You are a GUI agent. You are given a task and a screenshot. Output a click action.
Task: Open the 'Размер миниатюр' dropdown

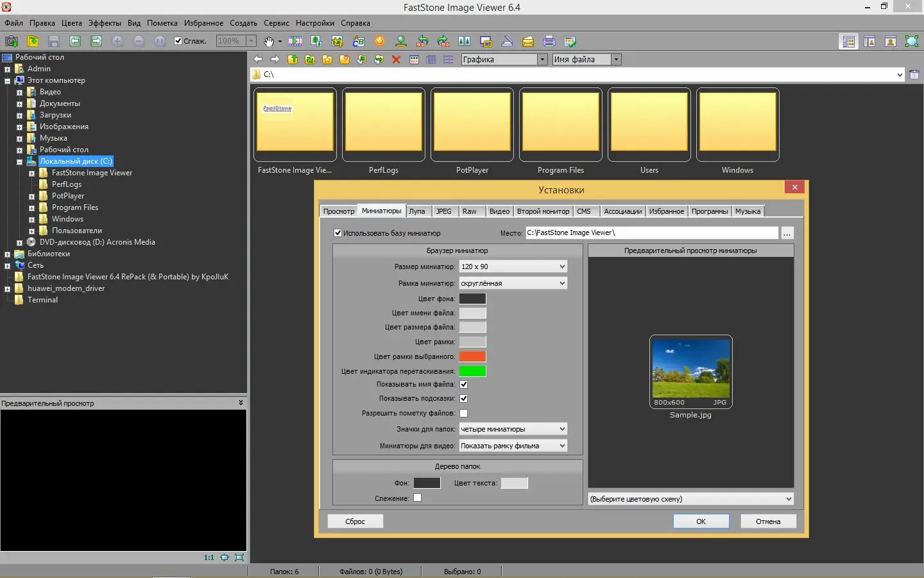point(513,267)
